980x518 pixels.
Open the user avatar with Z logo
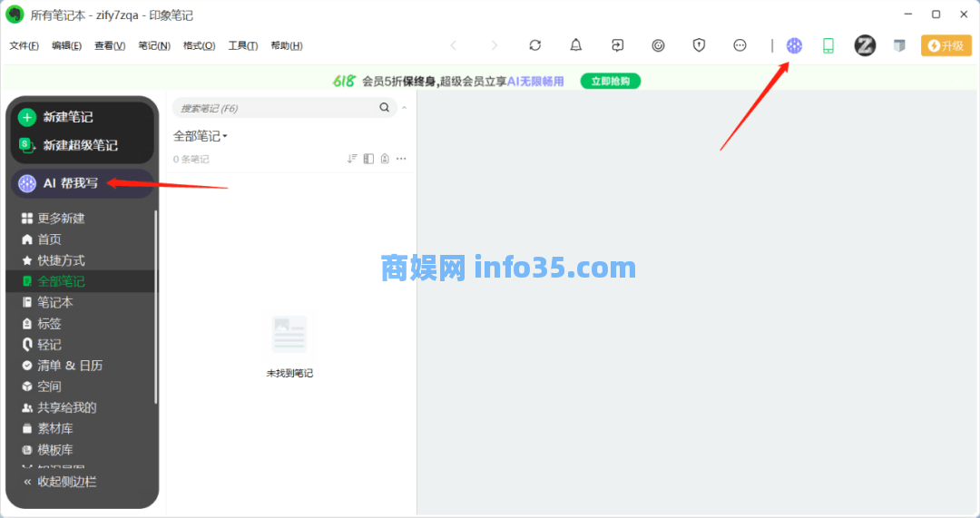(x=865, y=45)
